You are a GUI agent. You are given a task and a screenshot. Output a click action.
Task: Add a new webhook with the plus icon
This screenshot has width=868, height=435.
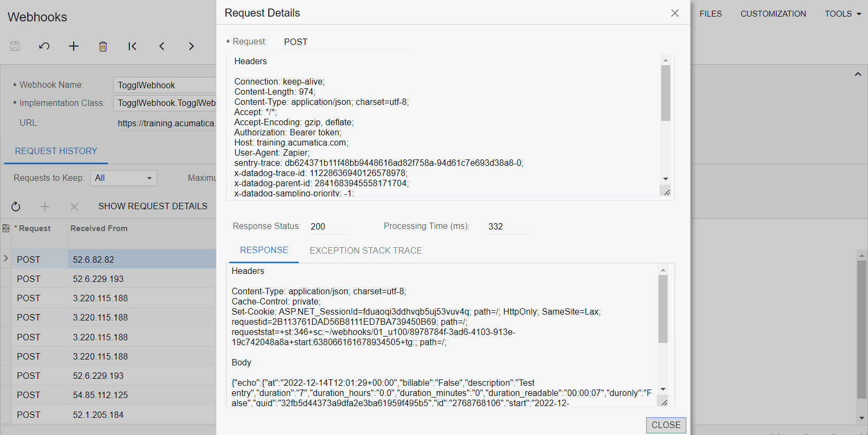point(74,47)
